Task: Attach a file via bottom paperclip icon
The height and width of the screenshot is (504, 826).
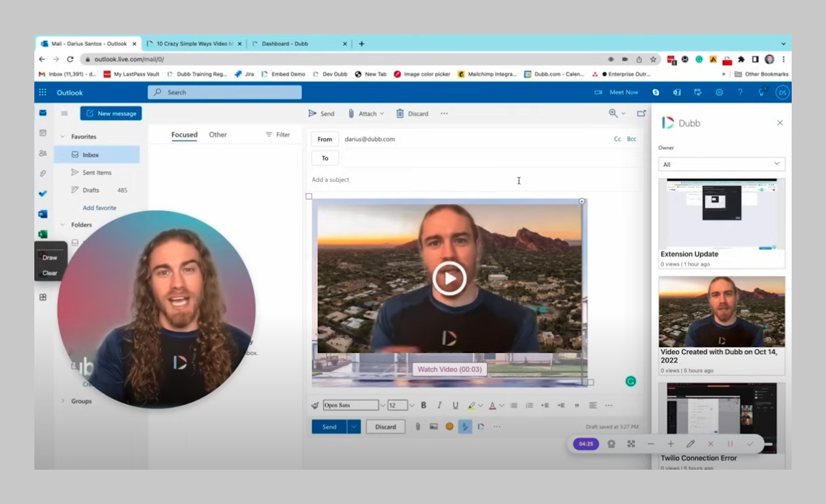Action: (417, 426)
